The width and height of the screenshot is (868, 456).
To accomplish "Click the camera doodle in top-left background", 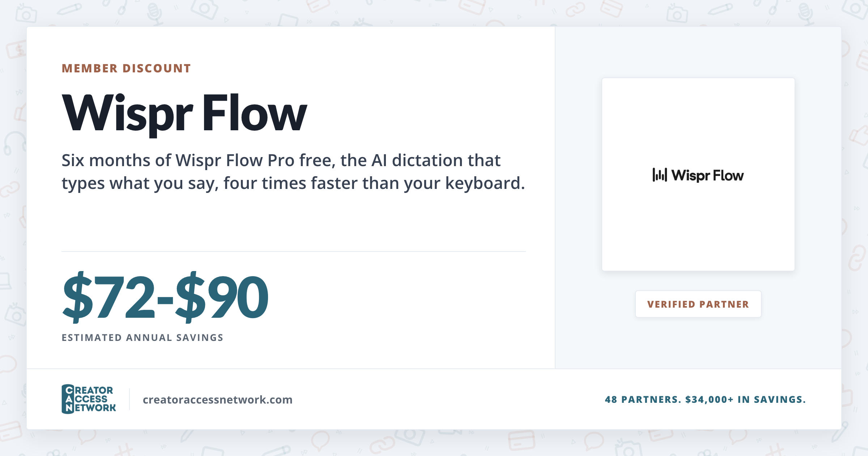I will (x=26, y=13).
